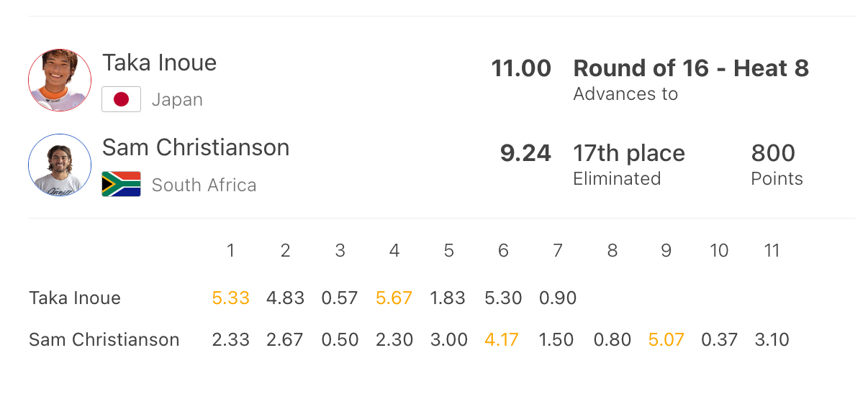
Task: Click the 800 Points value
Action: click(773, 153)
